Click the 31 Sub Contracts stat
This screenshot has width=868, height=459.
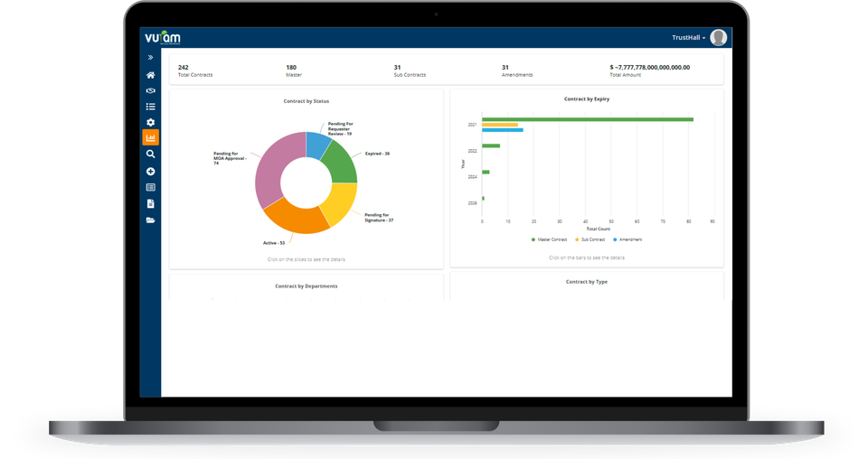[410, 70]
